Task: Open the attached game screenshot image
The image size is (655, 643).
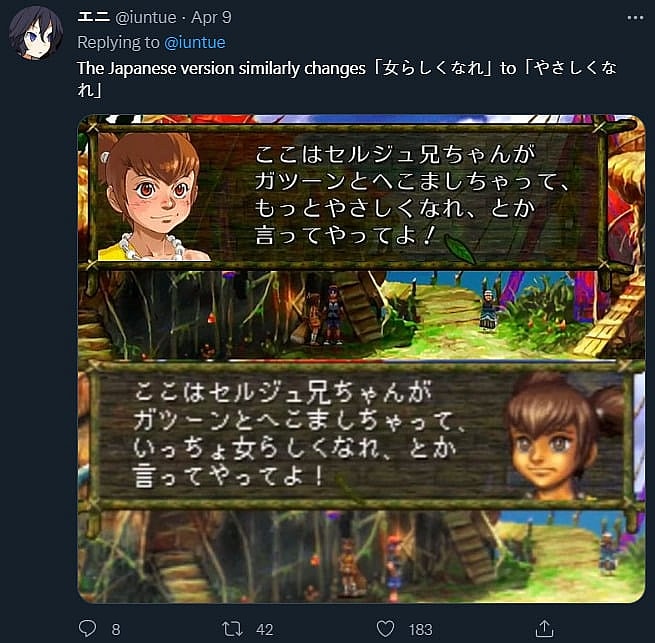Action: [x=362, y=358]
